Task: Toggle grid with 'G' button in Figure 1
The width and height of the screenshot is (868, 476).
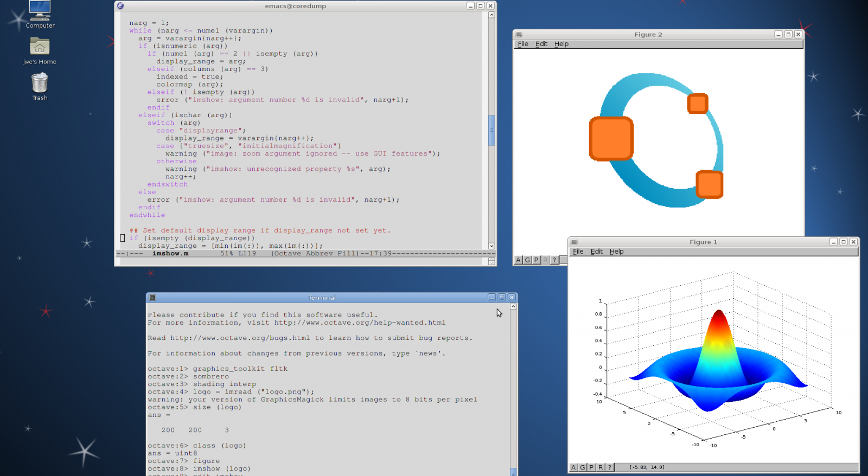Action: [x=583, y=467]
